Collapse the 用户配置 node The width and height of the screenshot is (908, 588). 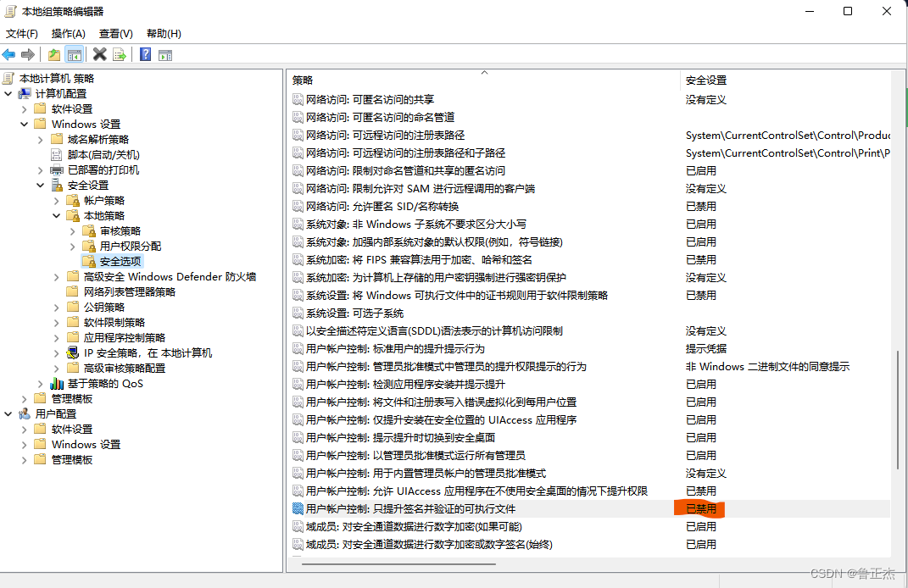(x=8, y=413)
